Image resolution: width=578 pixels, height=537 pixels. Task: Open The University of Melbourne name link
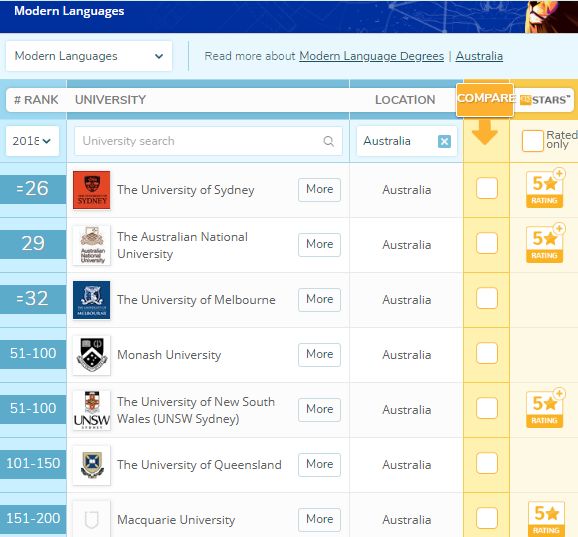click(196, 300)
